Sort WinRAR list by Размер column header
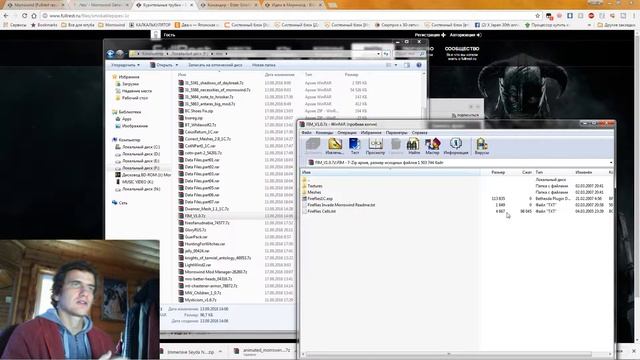This screenshot has width=640, height=360. (x=498, y=172)
